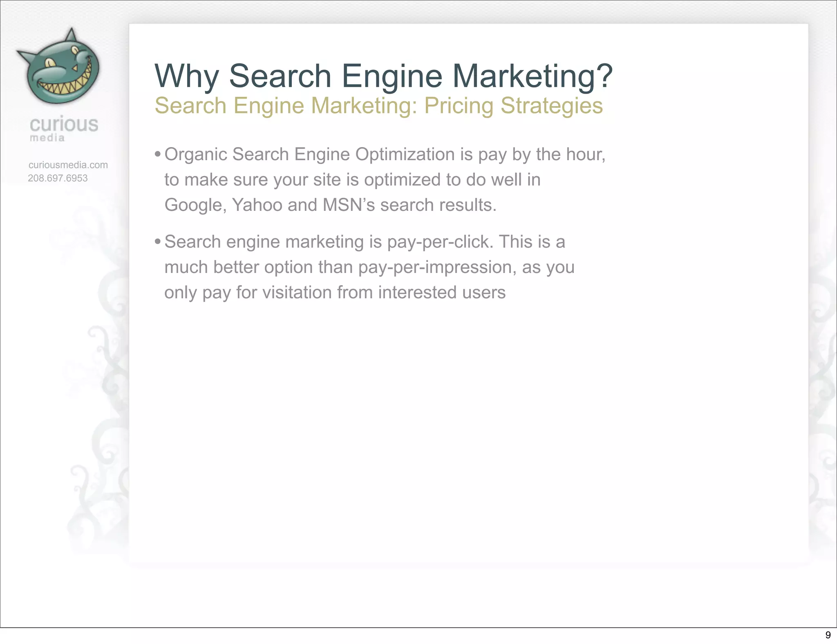Click the second bullet point dot
837x644 pixels.
158,242
